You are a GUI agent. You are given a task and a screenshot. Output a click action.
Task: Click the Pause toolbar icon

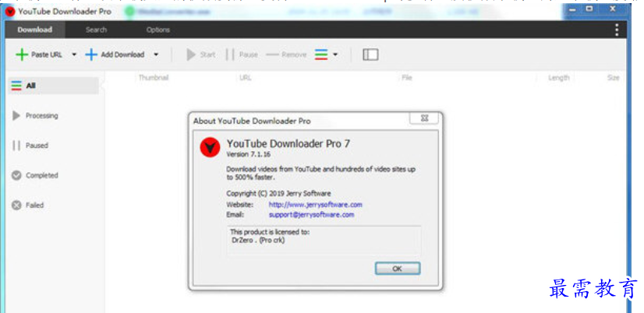click(230, 55)
